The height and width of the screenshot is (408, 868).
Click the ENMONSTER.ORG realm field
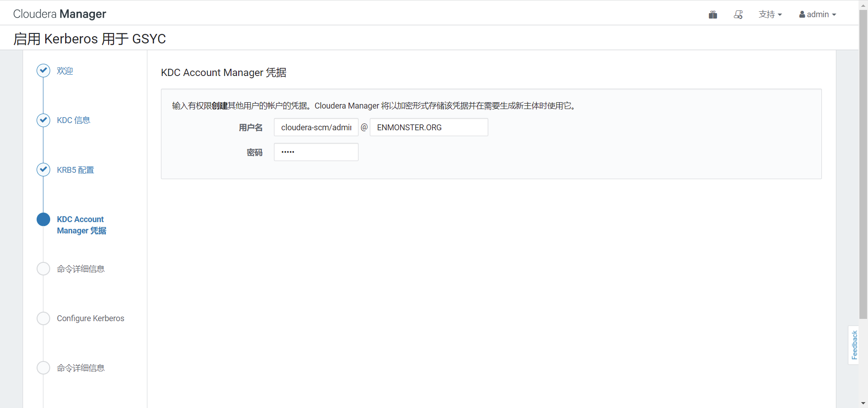[x=429, y=127]
